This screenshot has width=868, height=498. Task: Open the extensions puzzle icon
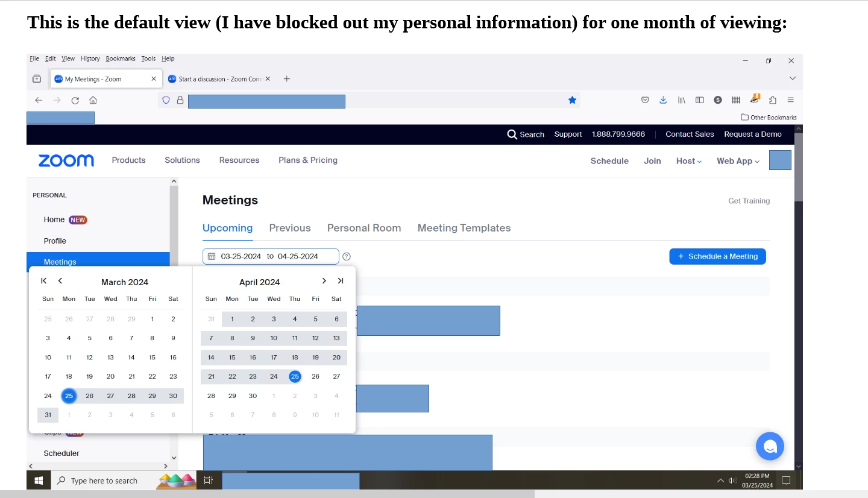tap(773, 100)
